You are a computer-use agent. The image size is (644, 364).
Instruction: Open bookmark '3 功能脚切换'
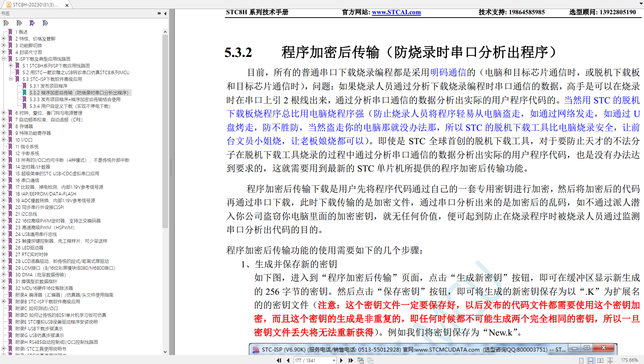pos(28,45)
